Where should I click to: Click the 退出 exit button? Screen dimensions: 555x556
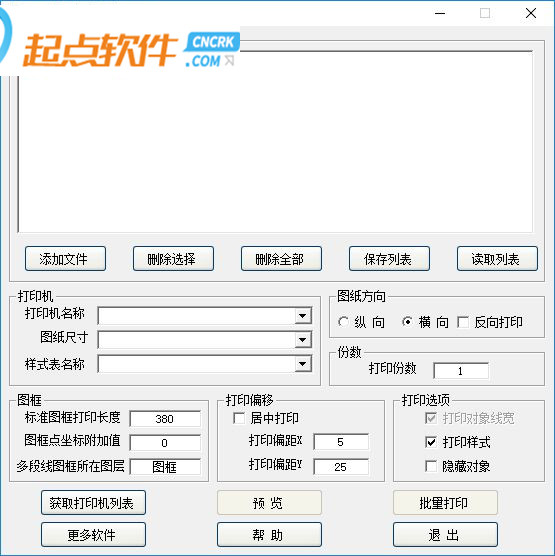click(445, 535)
